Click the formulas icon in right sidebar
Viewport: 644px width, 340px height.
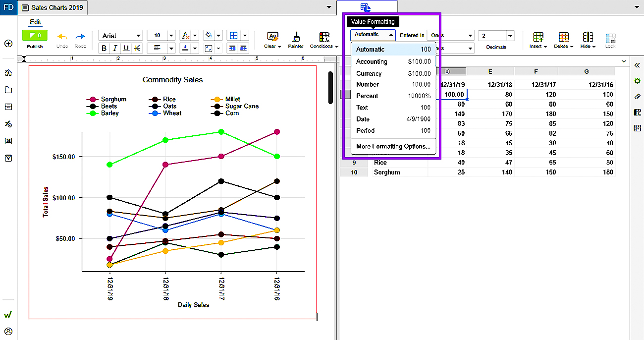(638, 113)
